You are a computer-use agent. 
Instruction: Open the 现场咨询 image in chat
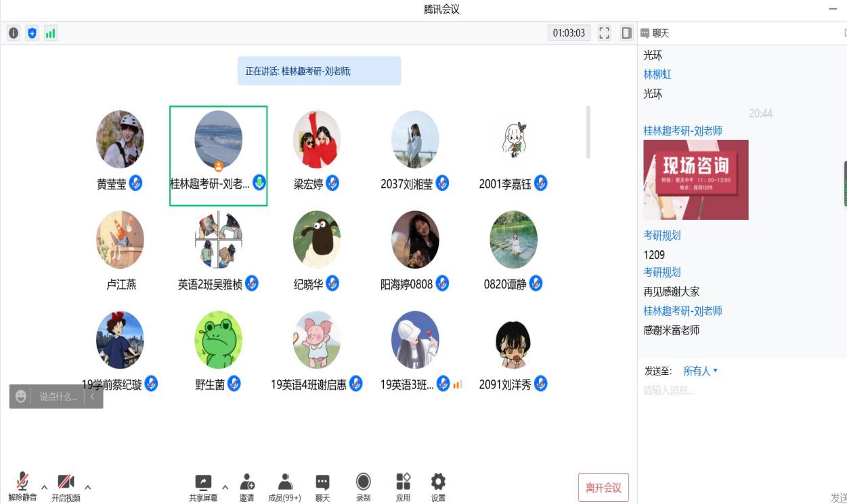695,179
